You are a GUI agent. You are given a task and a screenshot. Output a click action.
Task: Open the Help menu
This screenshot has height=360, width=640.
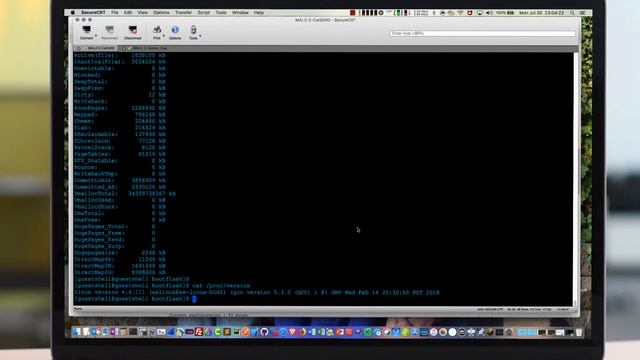259,13
